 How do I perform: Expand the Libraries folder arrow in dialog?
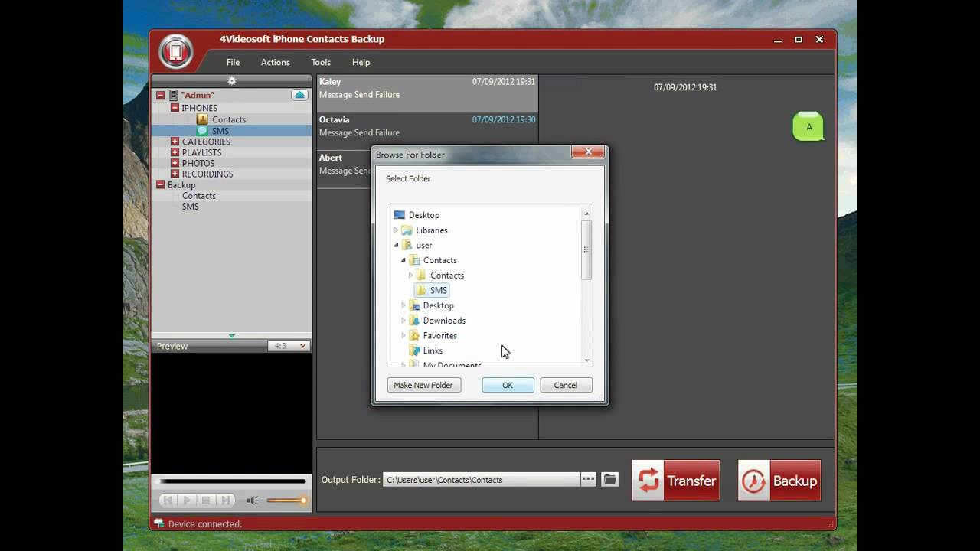click(x=397, y=230)
